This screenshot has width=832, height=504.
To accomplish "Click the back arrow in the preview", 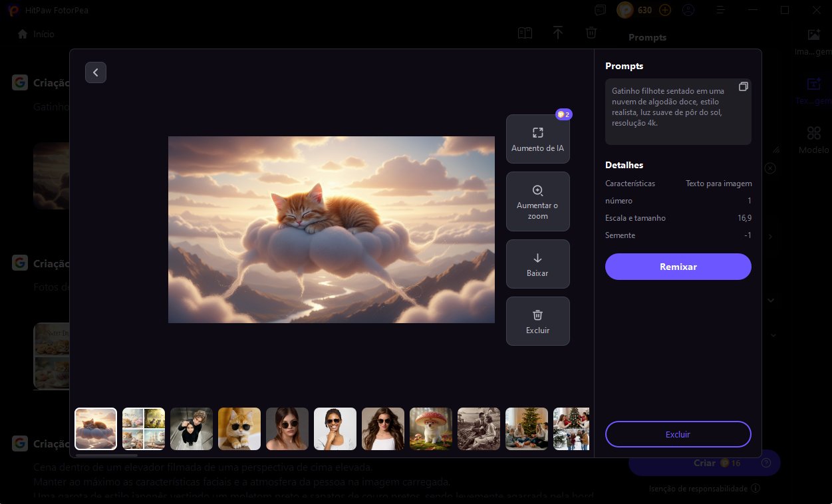I will pyautogui.click(x=96, y=72).
